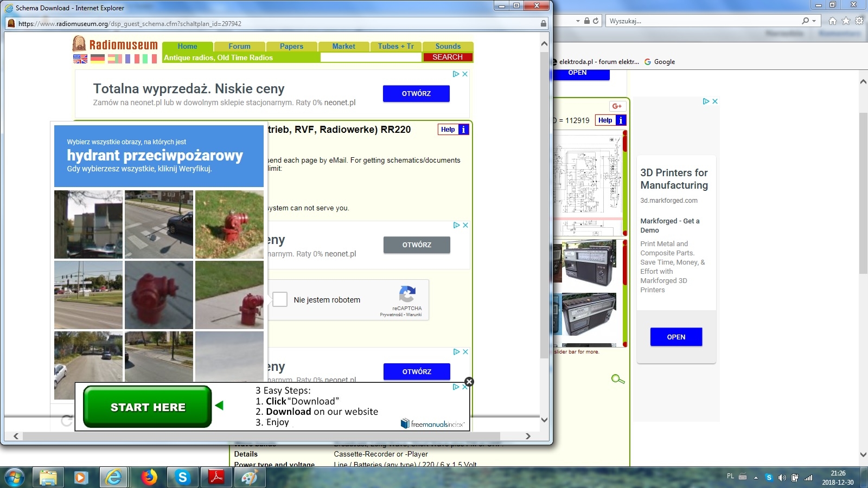Expand the address bar autocomplete dropdown
The height and width of the screenshot is (488, 868).
click(x=578, y=21)
